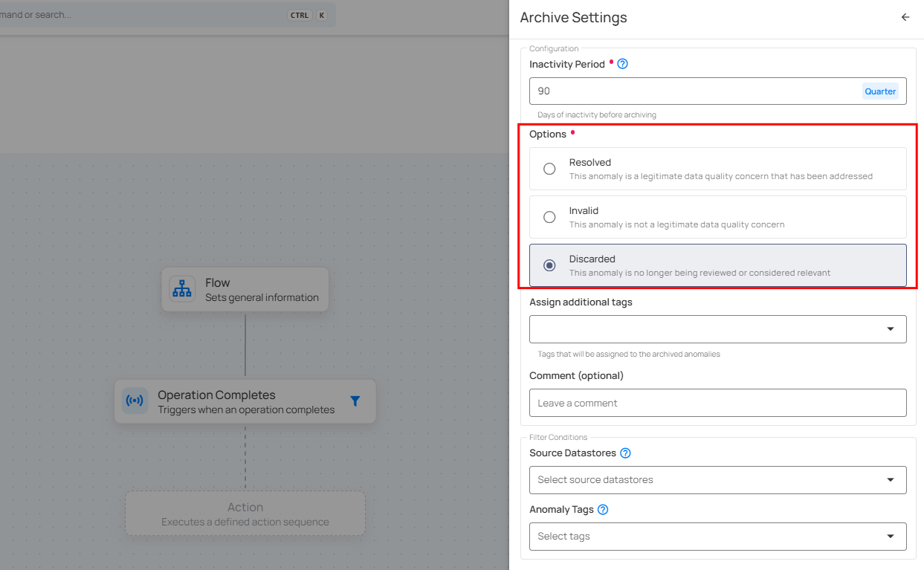
Task: Select the Invalid radio option
Action: [549, 217]
